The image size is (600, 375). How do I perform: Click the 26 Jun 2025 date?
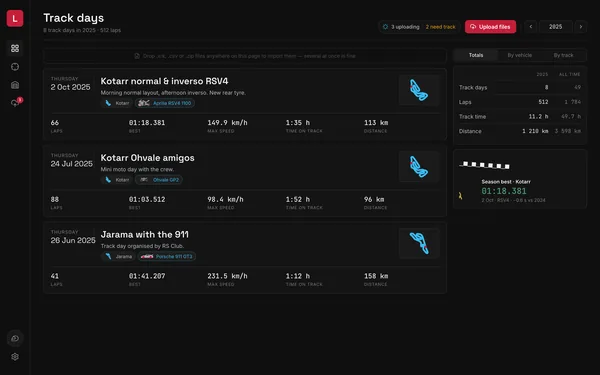click(x=73, y=240)
